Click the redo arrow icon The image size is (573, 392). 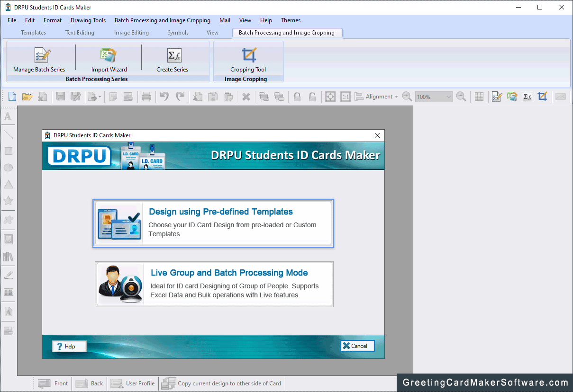click(180, 97)
